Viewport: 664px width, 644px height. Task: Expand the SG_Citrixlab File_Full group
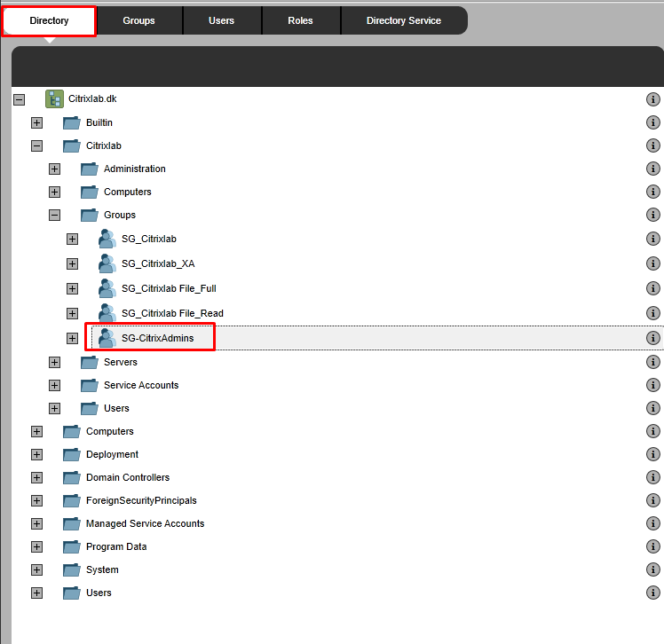73,288
